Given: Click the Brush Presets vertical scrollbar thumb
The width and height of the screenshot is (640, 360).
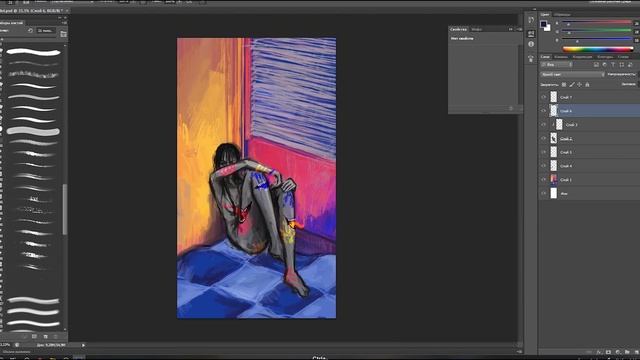Looking at the screenshot, I should tap(64, 209).
